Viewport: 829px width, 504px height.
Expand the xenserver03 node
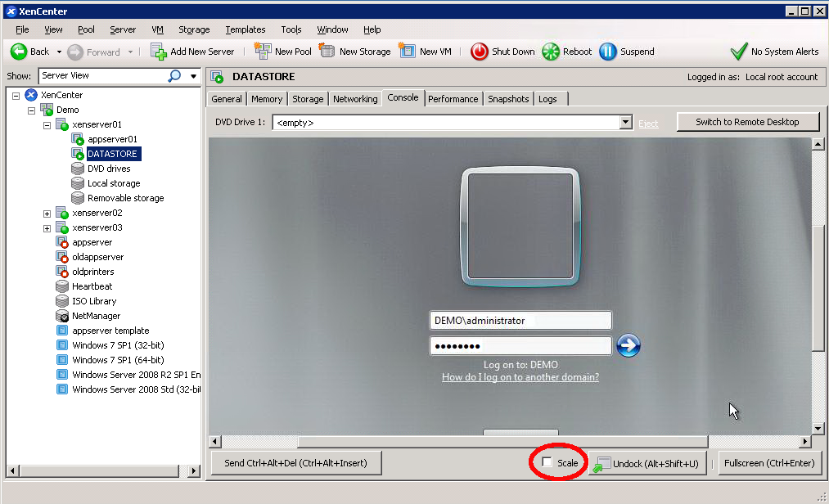click(47, 228)
